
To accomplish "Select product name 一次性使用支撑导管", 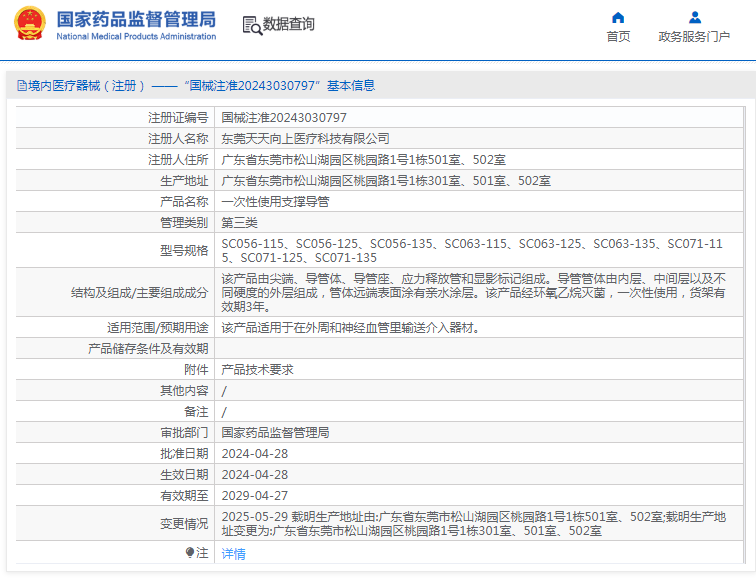I will pyautogui.click(x=275, y=202).
